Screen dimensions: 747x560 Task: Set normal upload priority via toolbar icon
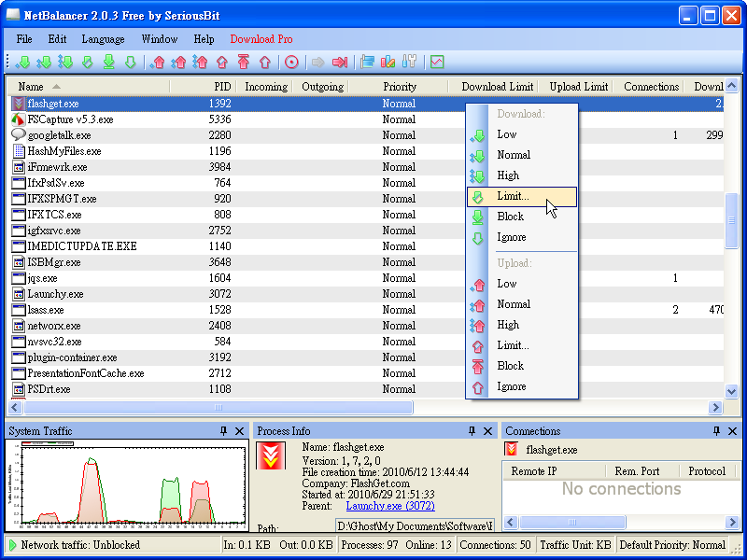tap(178, 62)
